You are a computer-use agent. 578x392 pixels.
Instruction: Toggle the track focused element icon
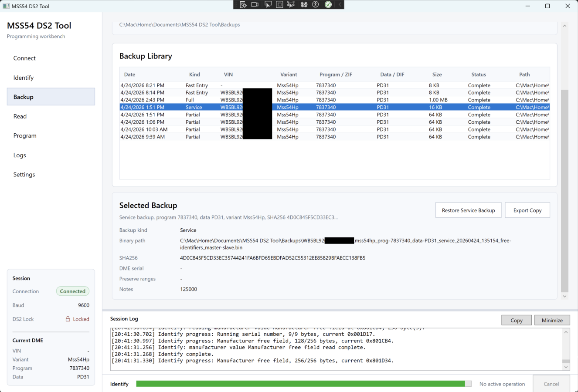pos(291,5)
